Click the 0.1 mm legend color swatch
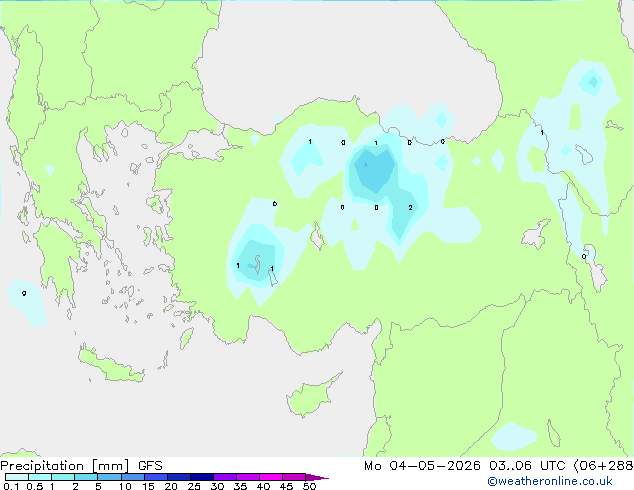634x490 pixels. point(17,477)
